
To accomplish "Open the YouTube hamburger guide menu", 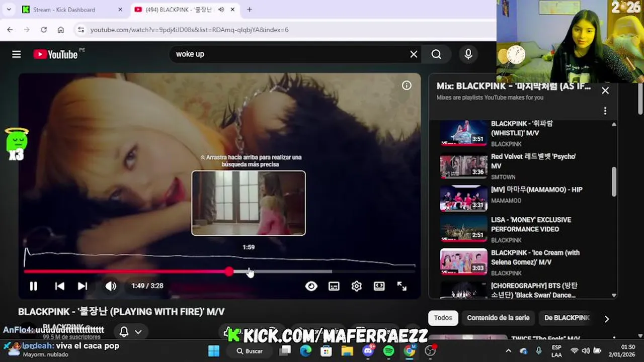I will pyautogui.click(x=16, y=54).
